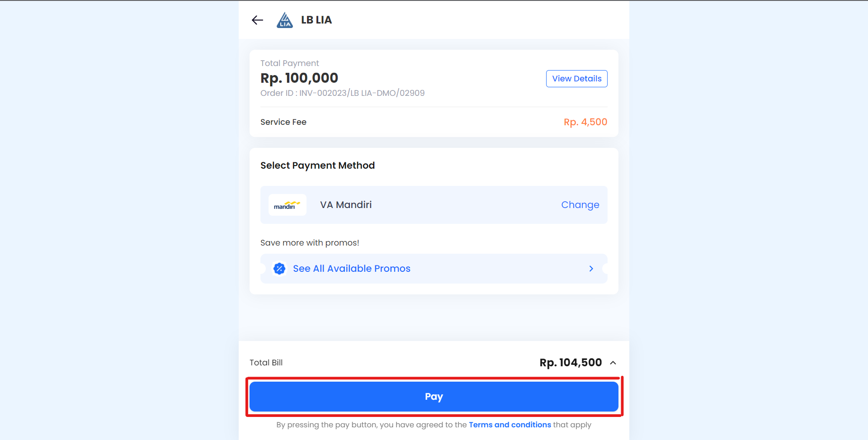The width and height of the screenshot is (868, 440).
Task: Click the Rp. 104,500 total bill amount
Action: pos(571,363)
